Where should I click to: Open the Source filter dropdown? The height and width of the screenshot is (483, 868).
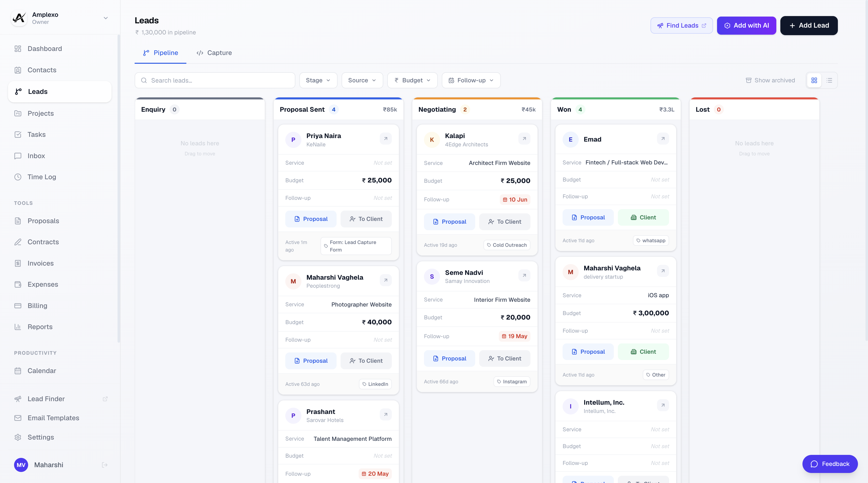[362, 81]
